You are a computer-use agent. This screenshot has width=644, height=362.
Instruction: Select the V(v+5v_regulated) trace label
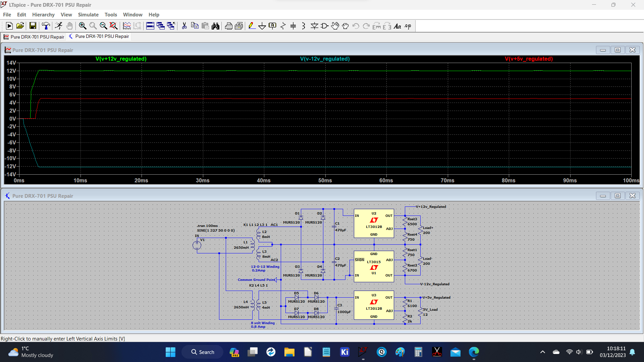[529, 59]
